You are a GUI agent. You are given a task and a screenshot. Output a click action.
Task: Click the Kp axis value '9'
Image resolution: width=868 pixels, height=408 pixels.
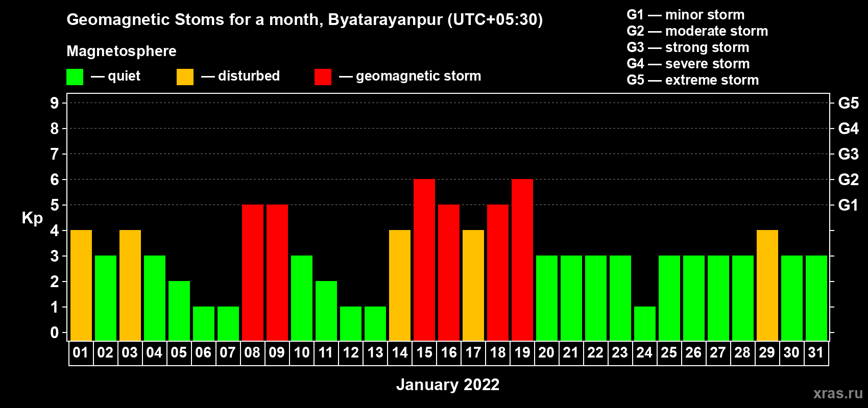coord(55,103)
